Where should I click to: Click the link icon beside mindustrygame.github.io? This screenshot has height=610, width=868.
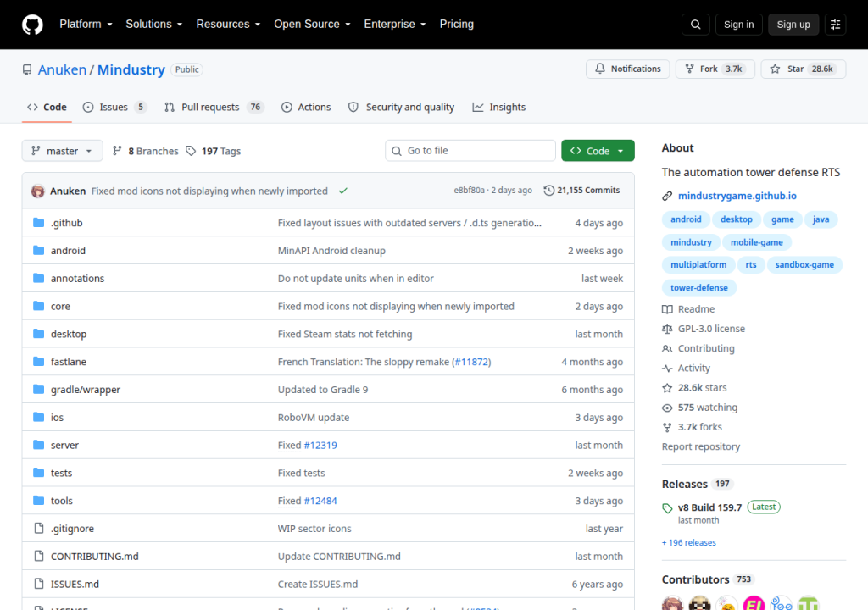pos(667,196)
